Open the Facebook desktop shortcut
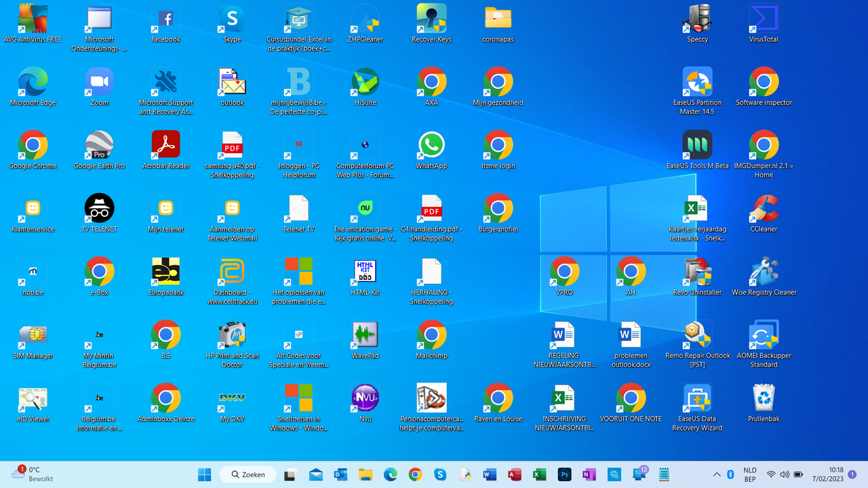Viewport: 868px width, 488px height. click(165, 24)
